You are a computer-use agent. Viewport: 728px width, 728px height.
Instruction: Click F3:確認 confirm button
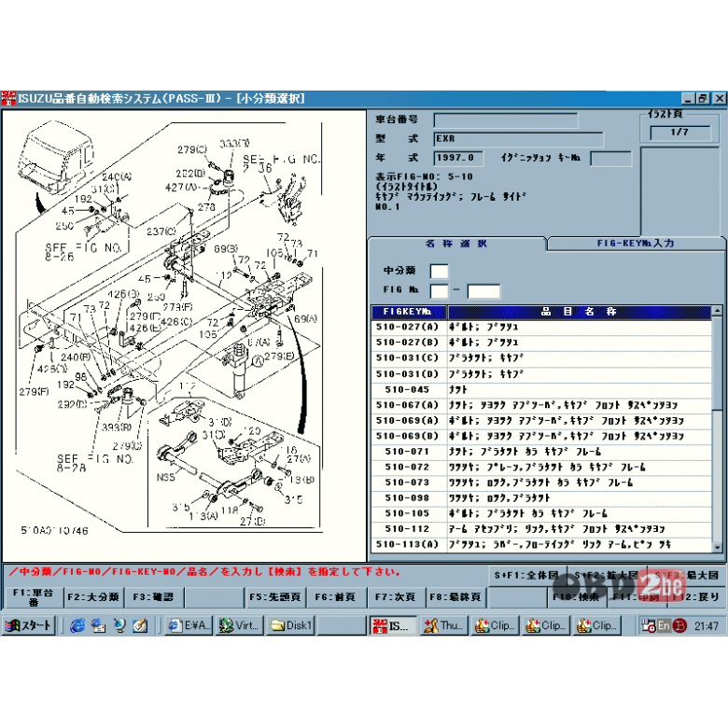click(154, 597)
